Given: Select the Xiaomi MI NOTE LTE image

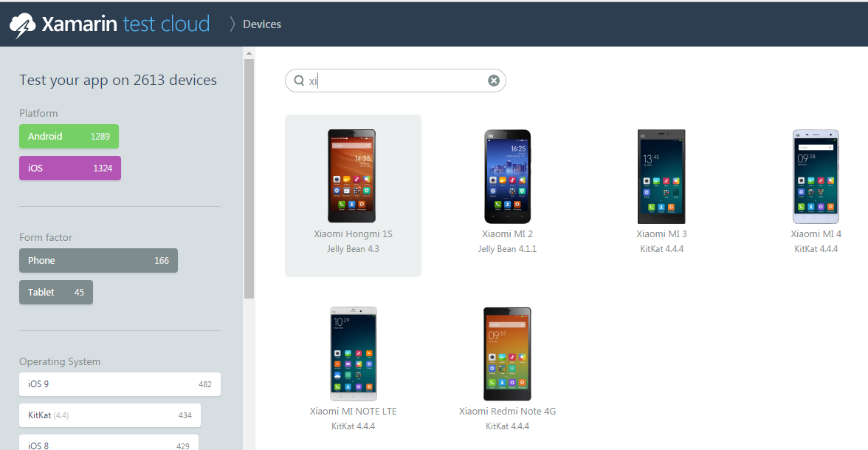Looking at the screenshot, I should [x=353, y=353].
